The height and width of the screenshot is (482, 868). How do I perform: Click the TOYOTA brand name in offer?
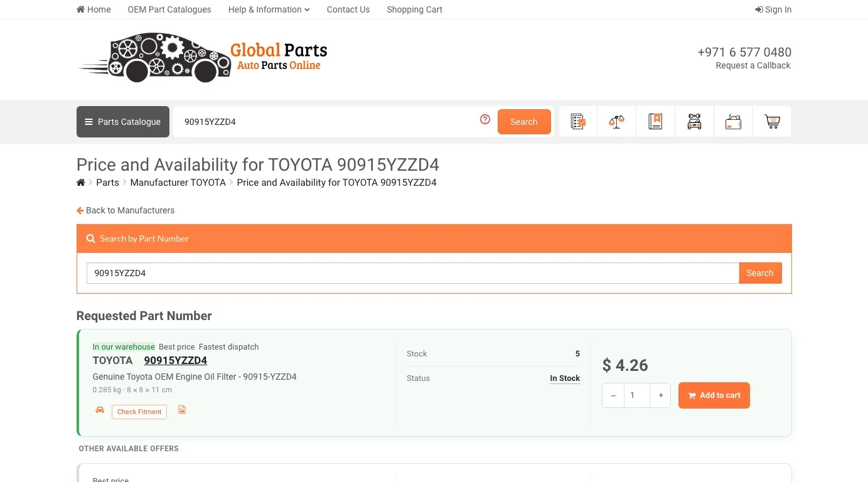pyautogui.click(x=113, y=360)
